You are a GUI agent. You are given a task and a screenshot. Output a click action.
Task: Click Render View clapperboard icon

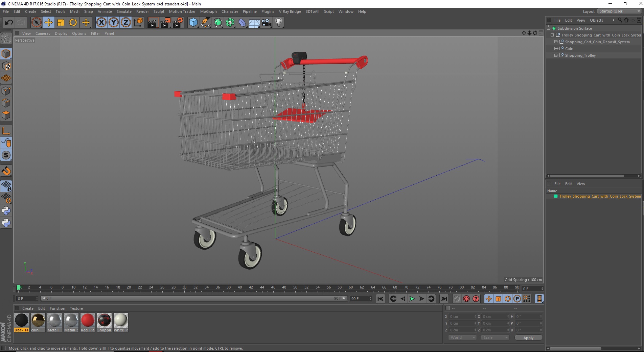(153, 23)
